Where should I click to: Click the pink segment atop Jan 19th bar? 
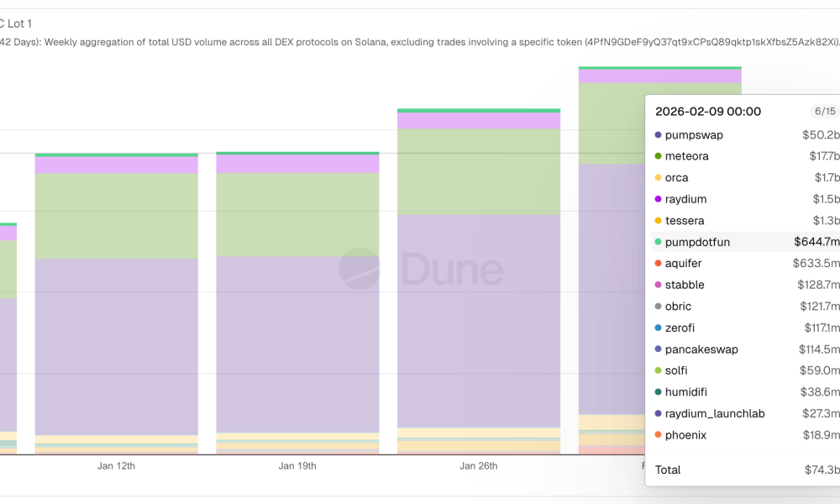[x=297, y=164]
